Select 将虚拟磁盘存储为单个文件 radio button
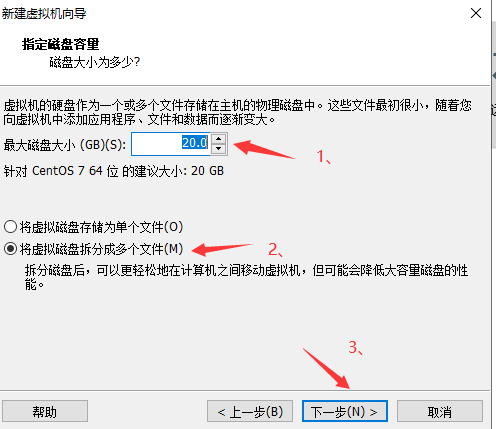 click(11, 227)
